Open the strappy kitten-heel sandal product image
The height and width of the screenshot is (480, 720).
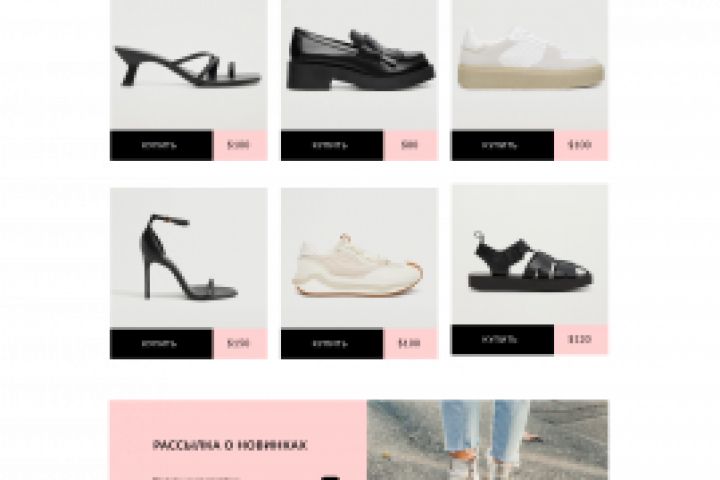(x=189, y=65)
